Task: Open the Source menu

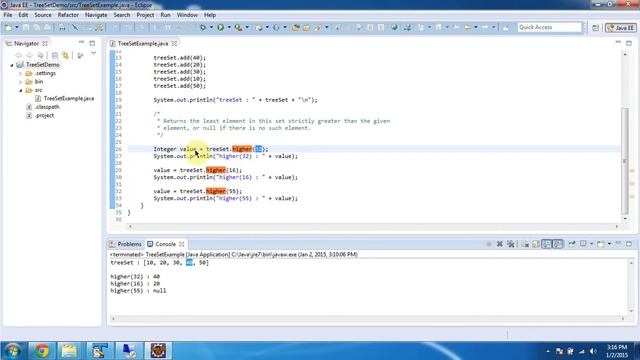Action: 43,15
